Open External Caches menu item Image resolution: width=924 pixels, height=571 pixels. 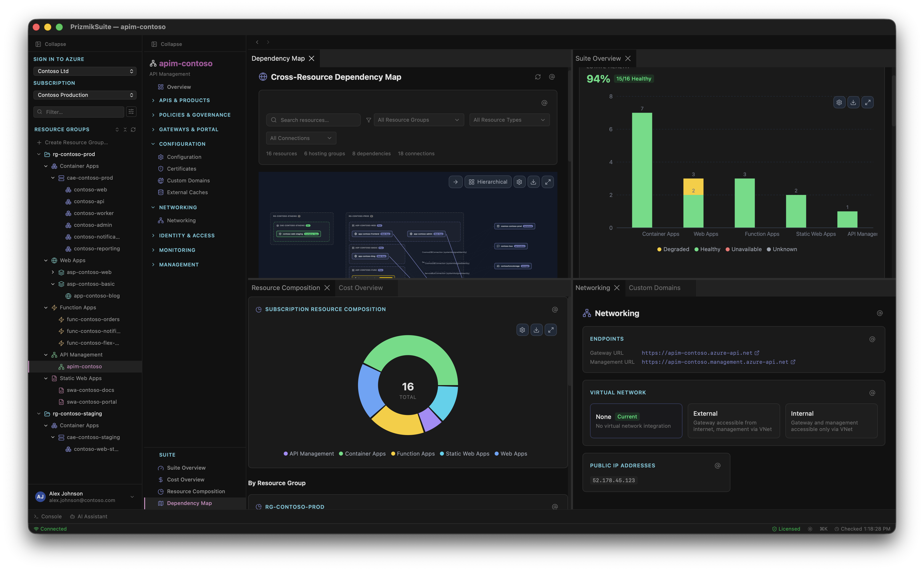pyautogui.click(x=187, y=193)
